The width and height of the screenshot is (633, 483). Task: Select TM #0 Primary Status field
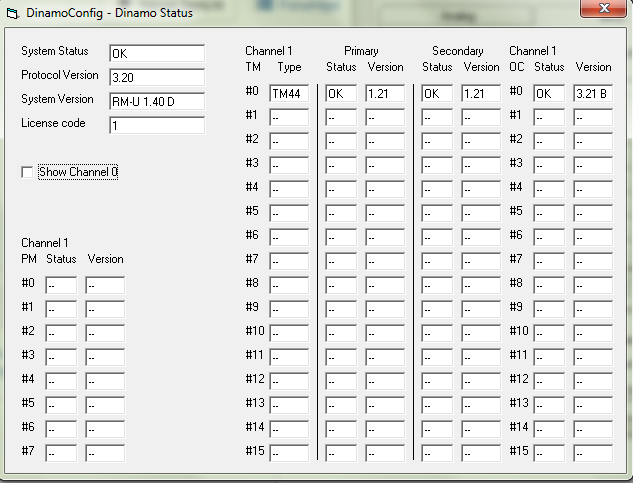click(x=341, y=93)
